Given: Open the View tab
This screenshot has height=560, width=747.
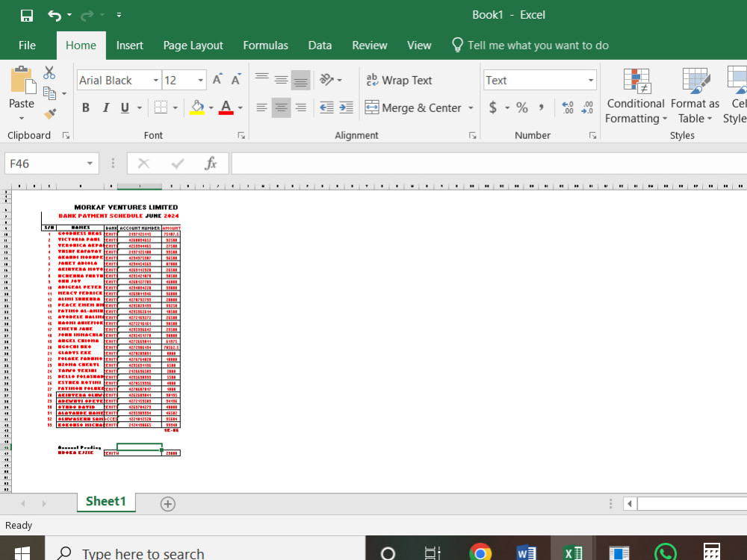Looking at the screenshot, I should tap(419, 46).
